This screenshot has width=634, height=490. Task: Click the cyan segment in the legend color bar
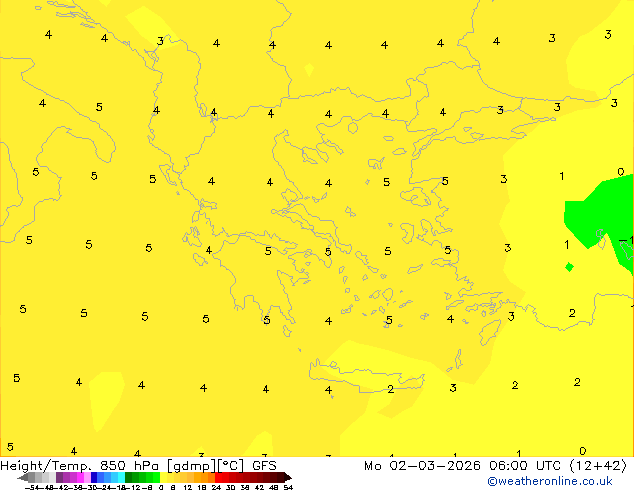(x=121, y=478)
